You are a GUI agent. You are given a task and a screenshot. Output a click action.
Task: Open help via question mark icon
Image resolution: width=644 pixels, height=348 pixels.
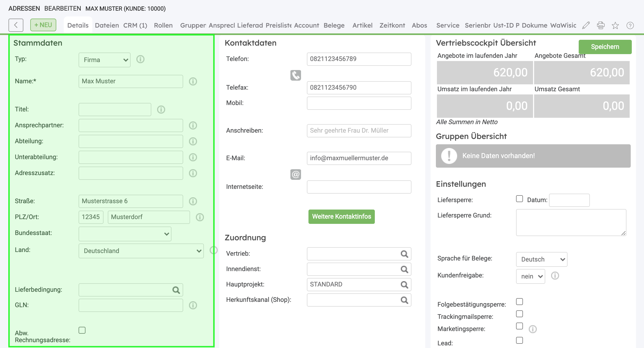(x=630, y=25)
